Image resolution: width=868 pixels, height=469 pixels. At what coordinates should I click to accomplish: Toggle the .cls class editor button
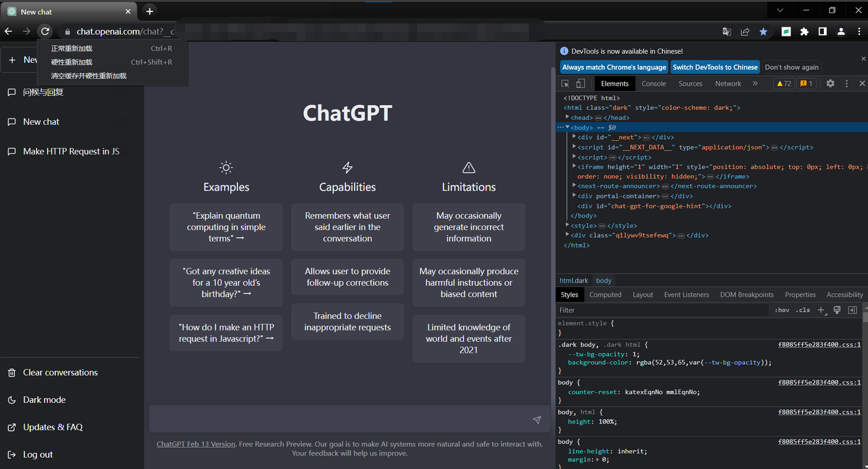point(803,310)
